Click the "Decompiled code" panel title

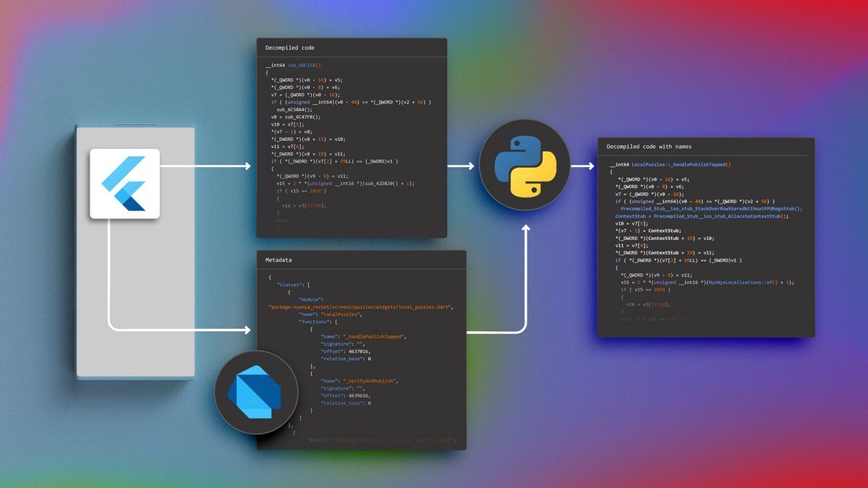coord(289,48)
